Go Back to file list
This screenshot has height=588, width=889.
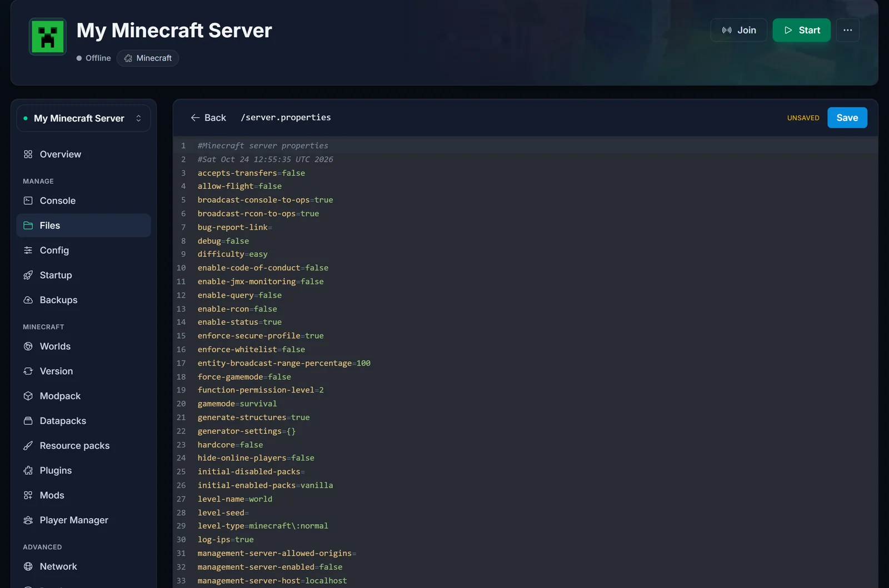(x=208, y=118)
